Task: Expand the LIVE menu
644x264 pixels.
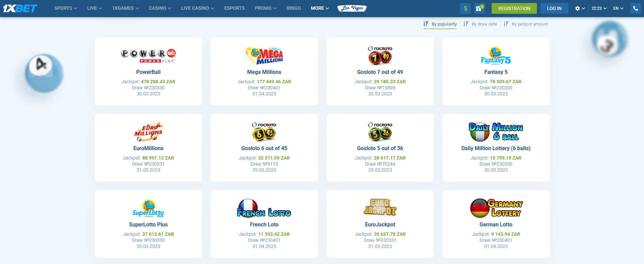Action: pos(95,8)
